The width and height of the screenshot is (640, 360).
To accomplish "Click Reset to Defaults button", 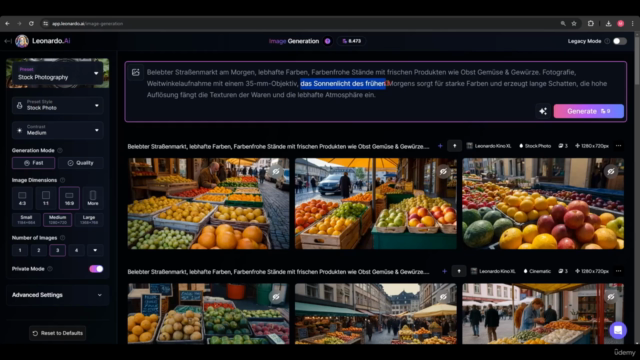I will 58,333.
